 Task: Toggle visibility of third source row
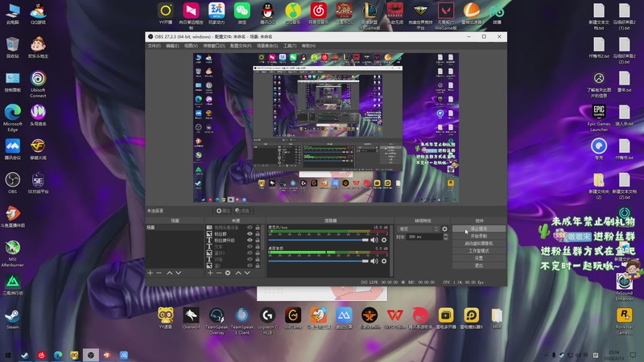pos(250,240)
